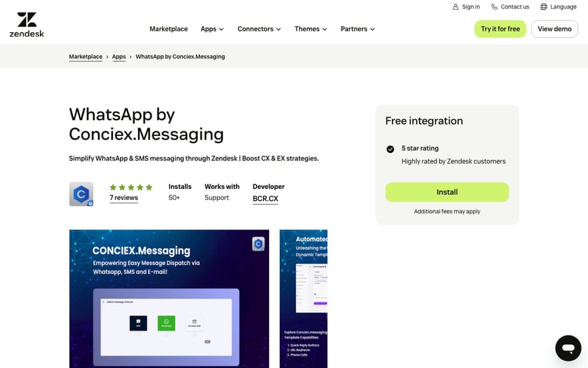This screenshot has width=588, height=368.
Task: Click the Sign in link
Action: [x=466, y=7]
